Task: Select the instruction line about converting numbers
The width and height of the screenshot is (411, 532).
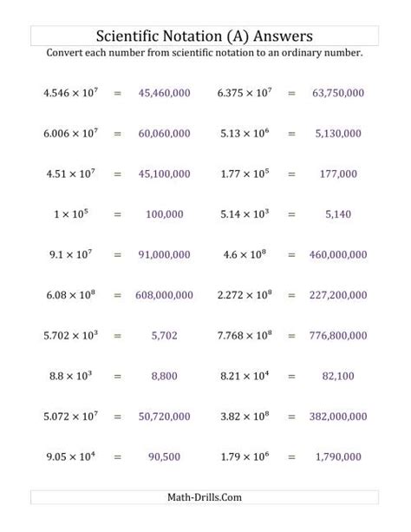Action: pos(205,53)
